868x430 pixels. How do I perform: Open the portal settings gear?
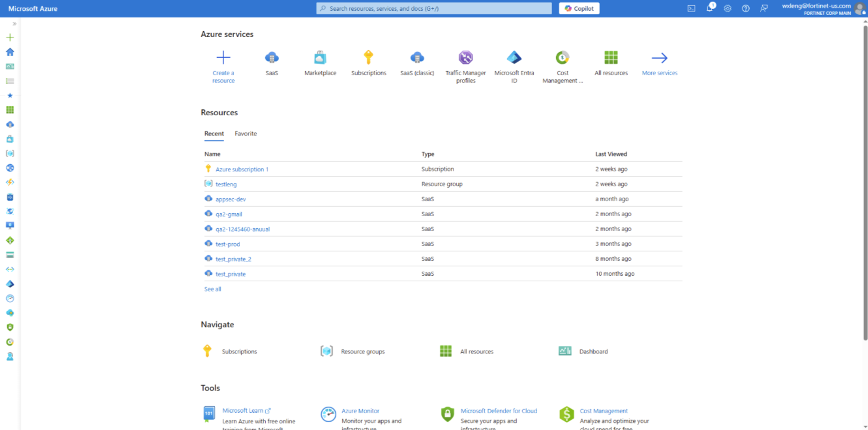coord(728,8)
